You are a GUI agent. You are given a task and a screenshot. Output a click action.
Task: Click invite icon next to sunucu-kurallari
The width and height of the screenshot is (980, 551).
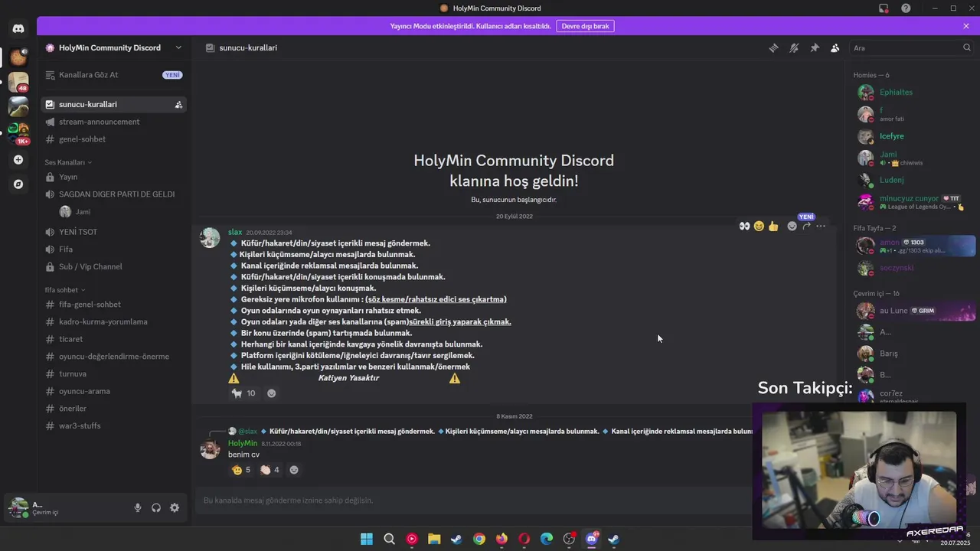tap(178, 105)
